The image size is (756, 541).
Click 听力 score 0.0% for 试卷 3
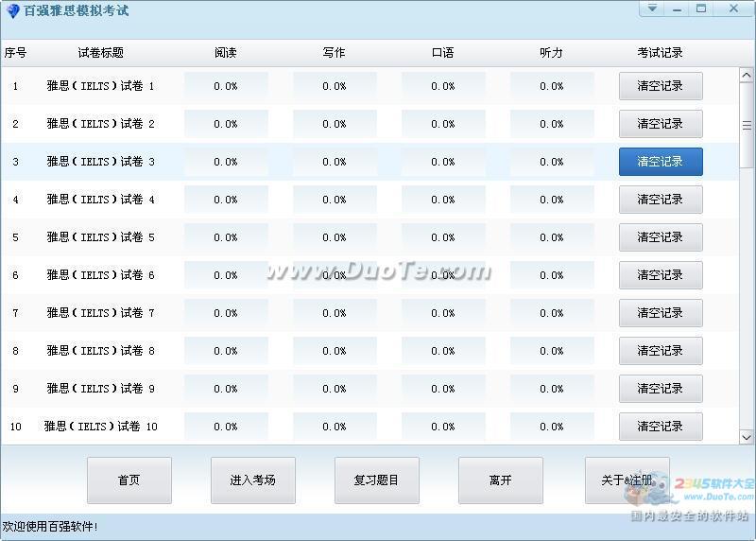(x=552, y=162)
